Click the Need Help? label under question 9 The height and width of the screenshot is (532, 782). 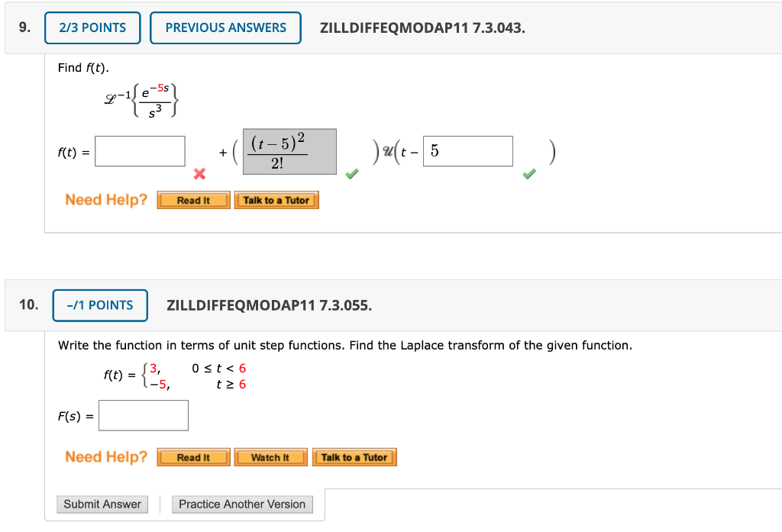point(105,200)
